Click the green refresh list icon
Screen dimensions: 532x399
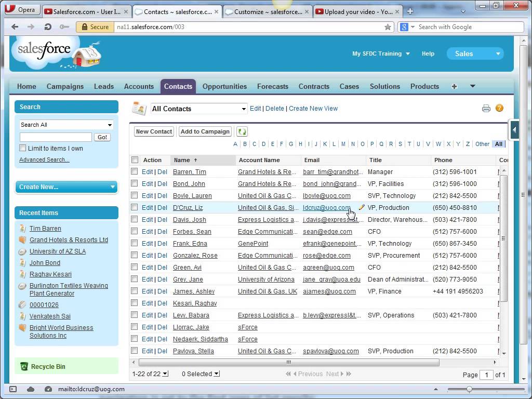tap(242, 131)
